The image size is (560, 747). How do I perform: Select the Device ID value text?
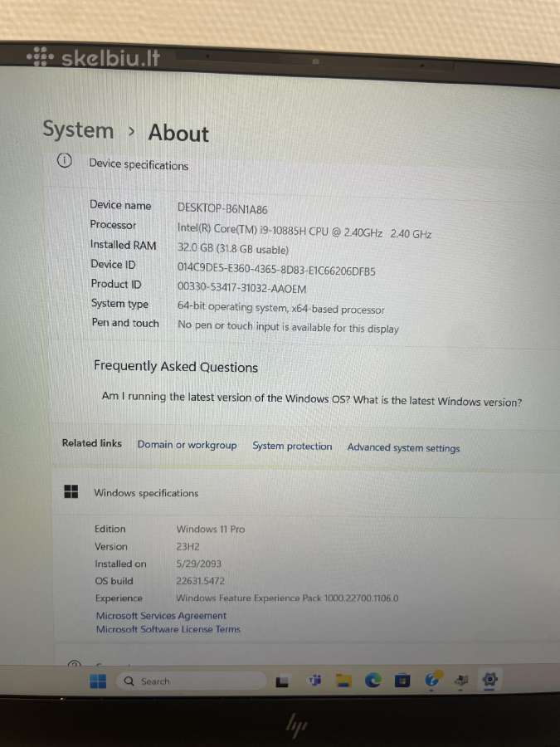coord(276,269)
